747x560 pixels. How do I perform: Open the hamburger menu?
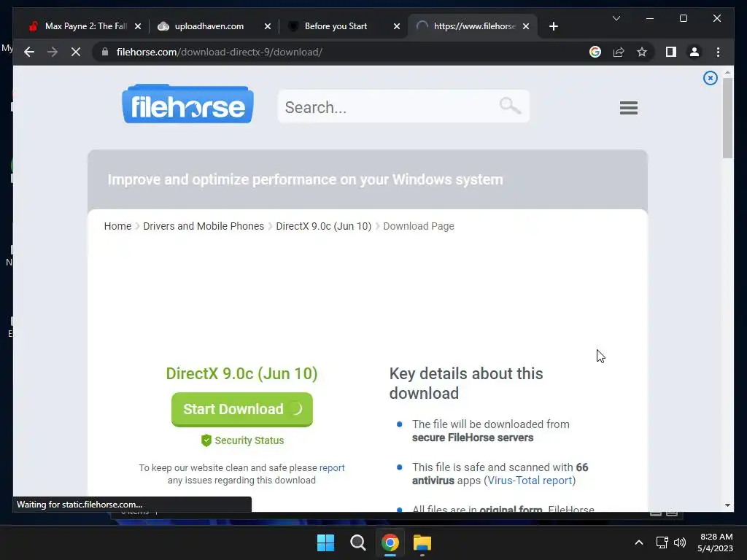tap(628, 108)
